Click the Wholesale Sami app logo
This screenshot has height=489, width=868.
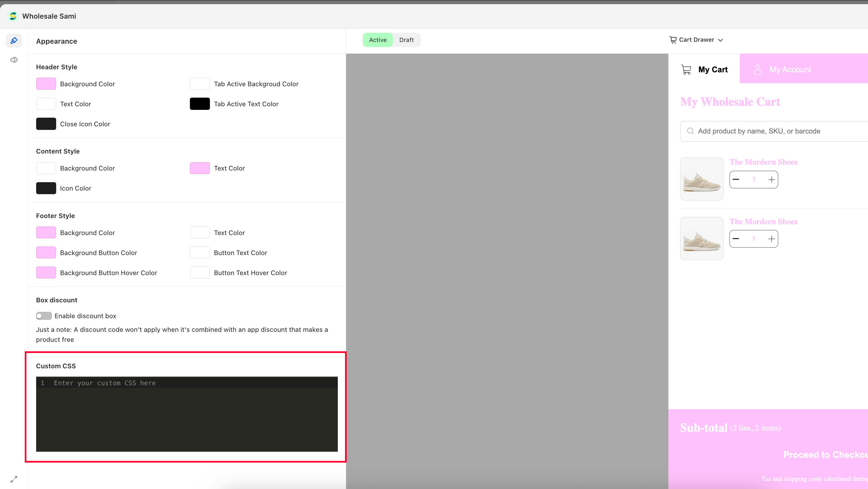(x=13, y=16)
